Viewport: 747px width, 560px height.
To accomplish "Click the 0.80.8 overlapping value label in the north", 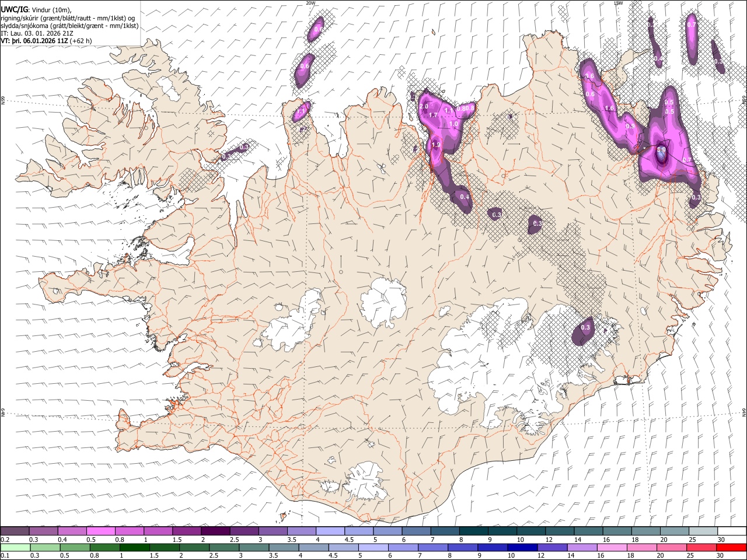I will (466, 108).
